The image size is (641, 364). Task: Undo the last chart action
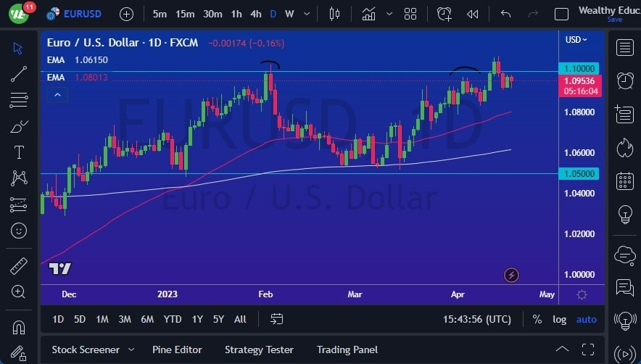point(505,14)
